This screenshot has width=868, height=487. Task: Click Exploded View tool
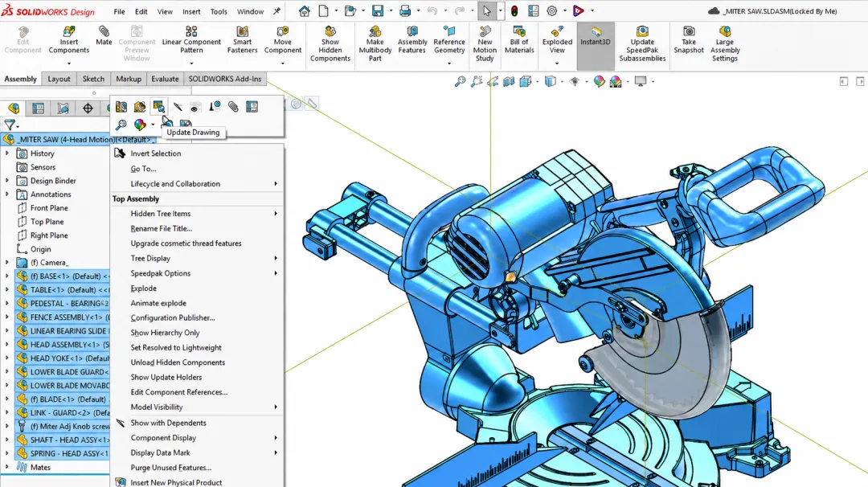[x=557, y=40]
